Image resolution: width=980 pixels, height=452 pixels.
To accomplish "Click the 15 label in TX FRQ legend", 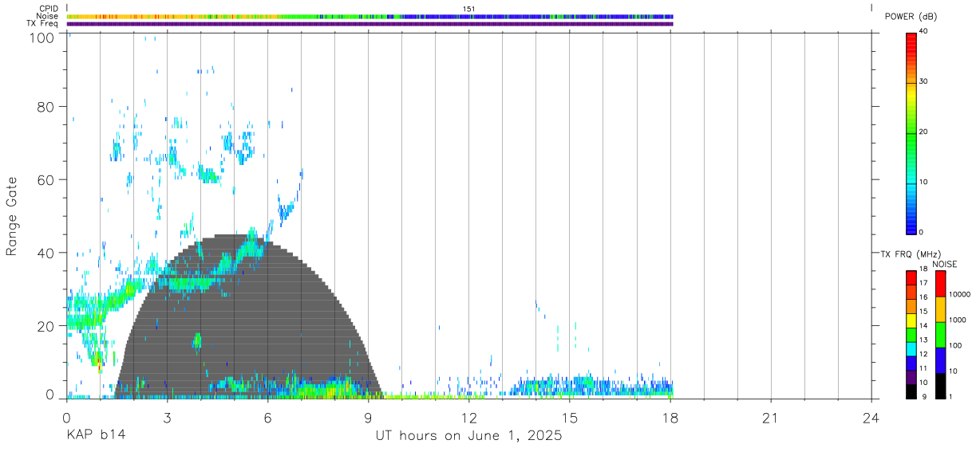I will pyautogui.click(x=923, y=312).
